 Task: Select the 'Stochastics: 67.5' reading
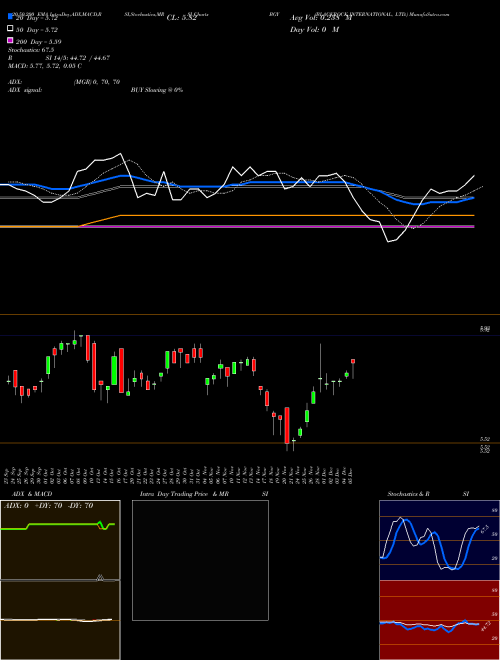tap(31, 50)
